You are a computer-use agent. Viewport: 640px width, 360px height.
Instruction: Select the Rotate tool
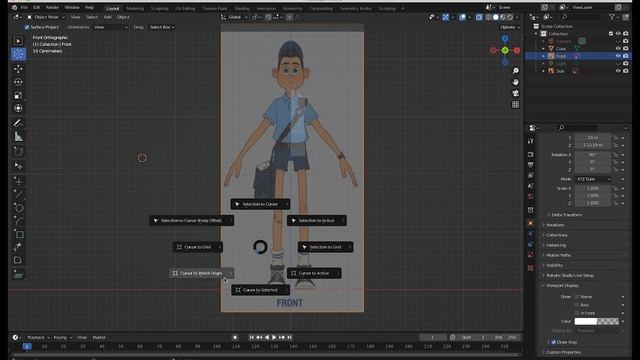click(18, 82)
